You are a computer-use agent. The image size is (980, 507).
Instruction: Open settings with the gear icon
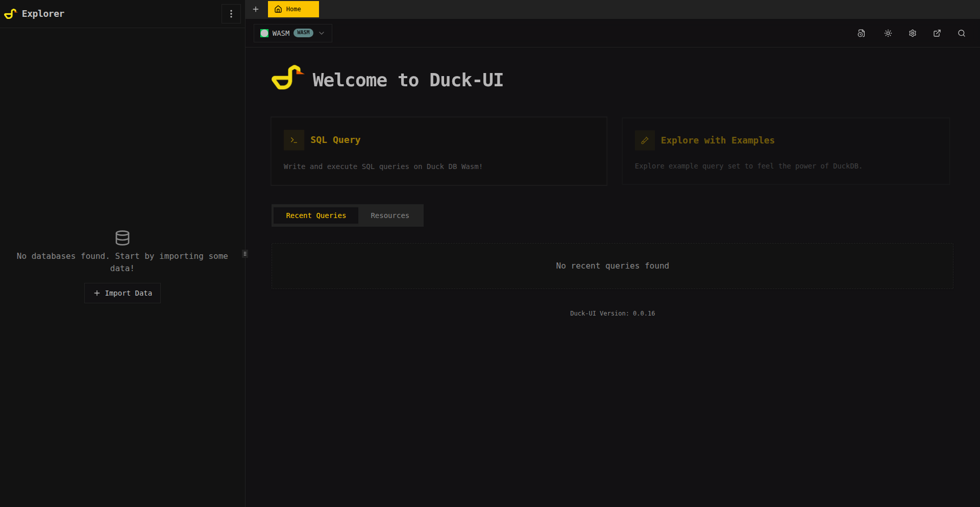click(913, 33)
